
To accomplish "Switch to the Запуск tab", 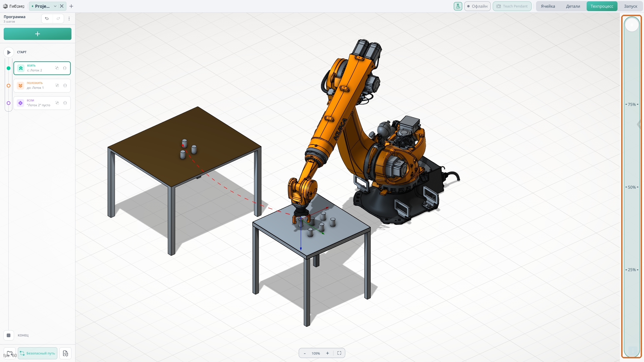I will point(631,6).
